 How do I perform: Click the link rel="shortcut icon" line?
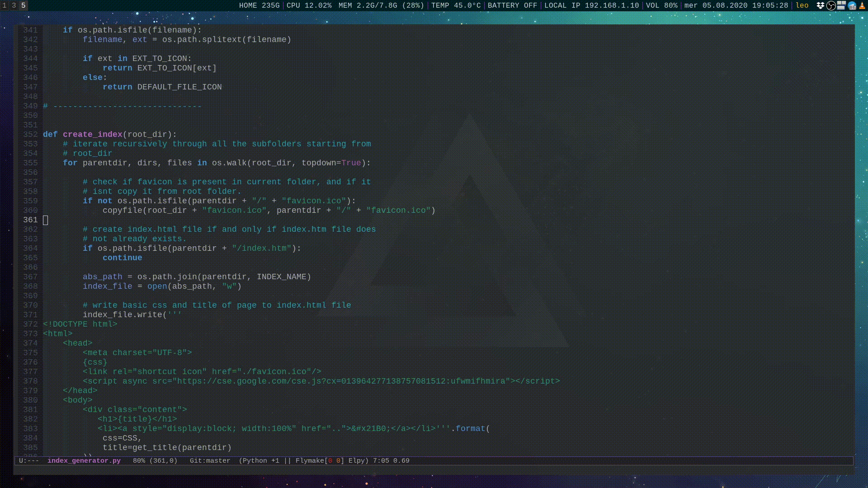coord(202,372)
